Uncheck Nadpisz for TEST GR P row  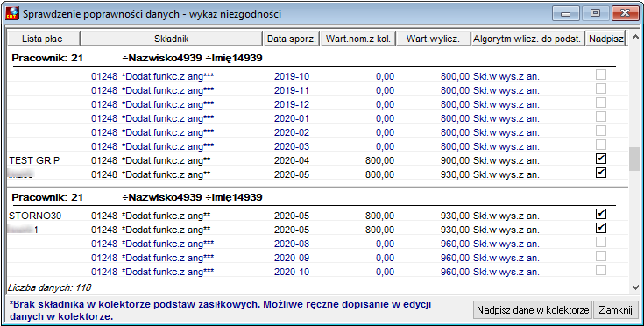pyautogui.click(x=601, y=159)
